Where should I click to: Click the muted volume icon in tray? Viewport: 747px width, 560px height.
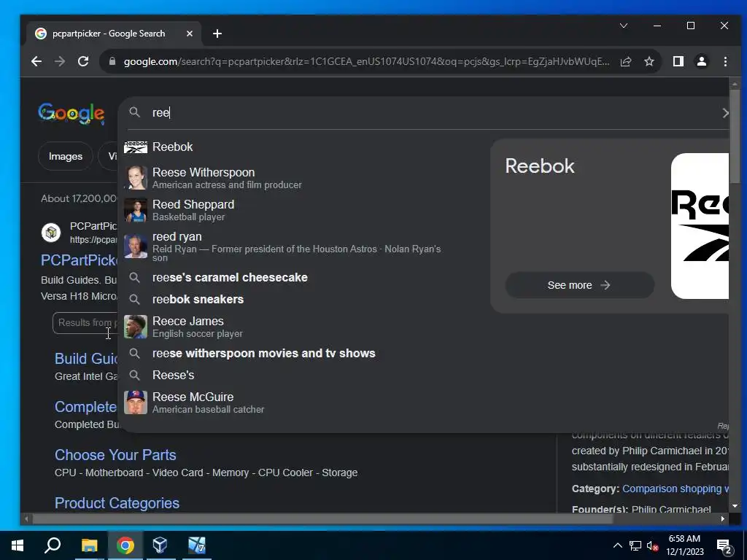tap(653, 545)
